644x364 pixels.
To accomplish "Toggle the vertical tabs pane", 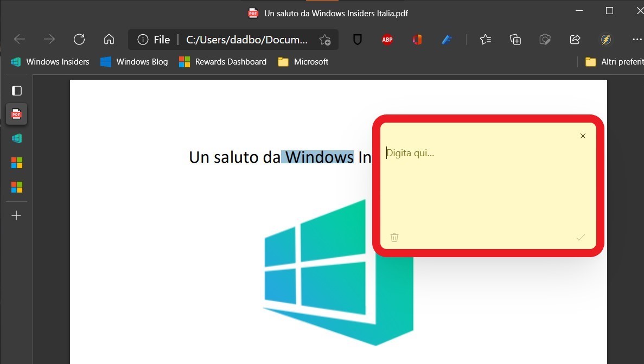I will pyautogui.click(x=16, y=91).
